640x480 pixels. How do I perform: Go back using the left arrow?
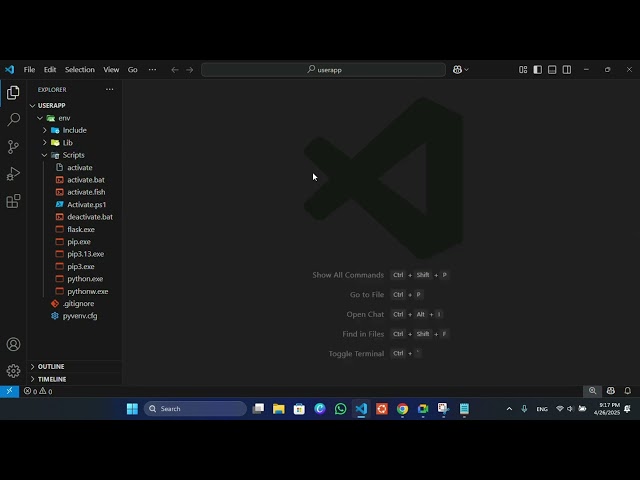[x=175, y=70]
